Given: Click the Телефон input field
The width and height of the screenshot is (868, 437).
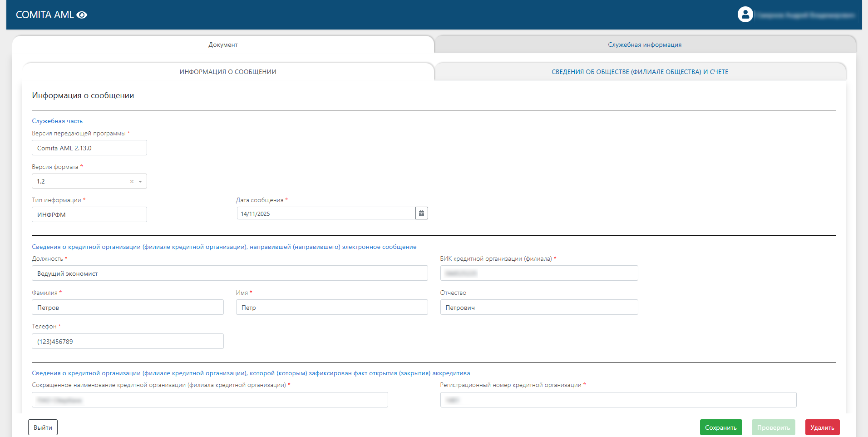Looking at the screenshot, I should [128, 342].
